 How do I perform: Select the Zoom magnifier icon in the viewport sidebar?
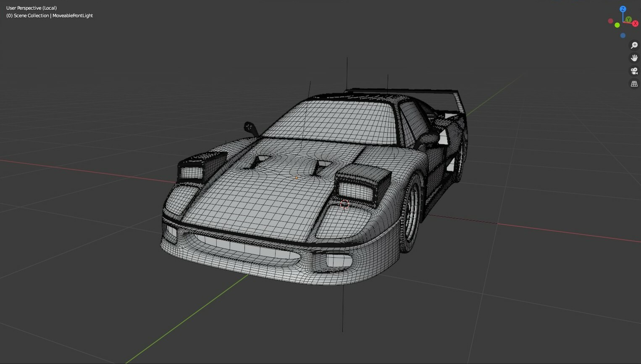(634, 45)
